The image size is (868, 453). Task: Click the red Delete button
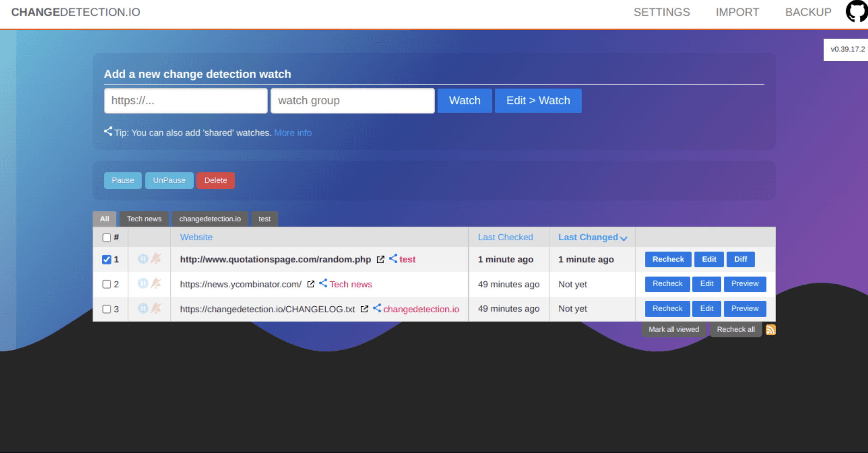[x=216, y=180]
